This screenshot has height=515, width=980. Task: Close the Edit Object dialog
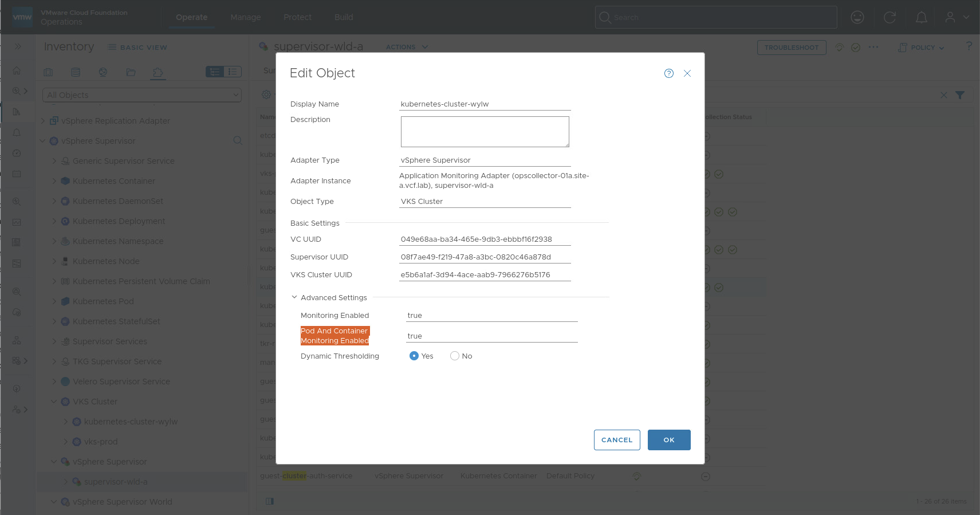point(687,73)
